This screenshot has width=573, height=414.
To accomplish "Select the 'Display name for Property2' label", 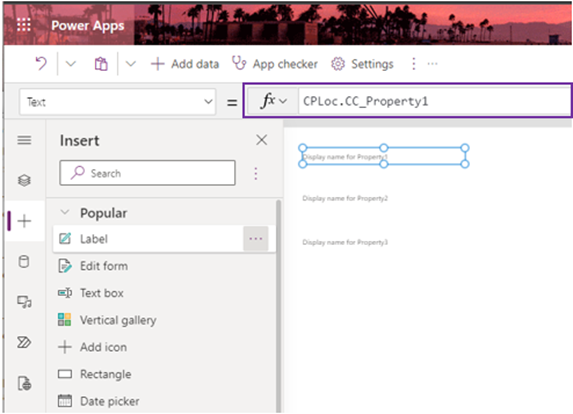I will coord(345,198).
